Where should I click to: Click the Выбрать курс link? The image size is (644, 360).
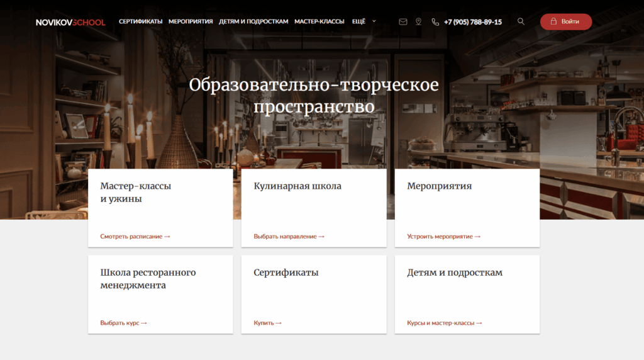(123, 323)
